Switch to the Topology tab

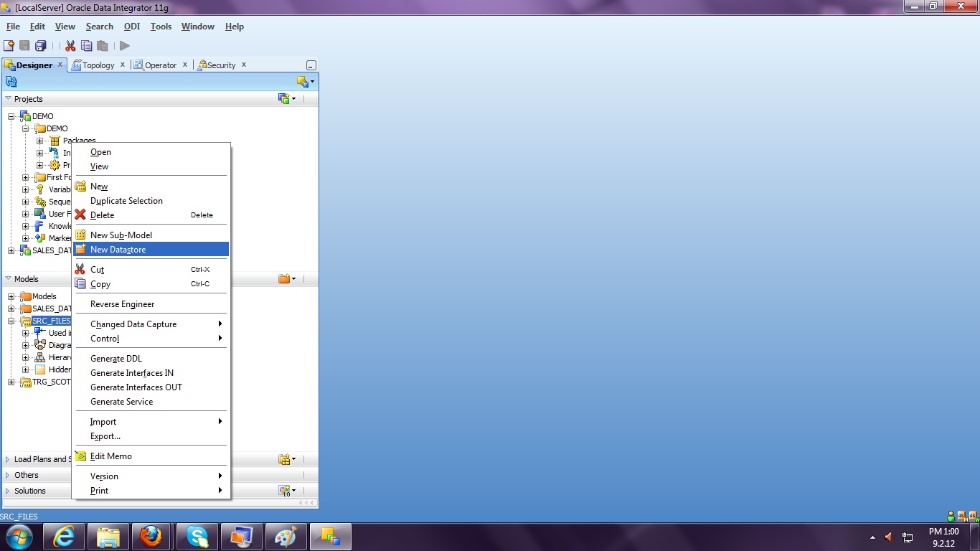[x=98, y=65]
